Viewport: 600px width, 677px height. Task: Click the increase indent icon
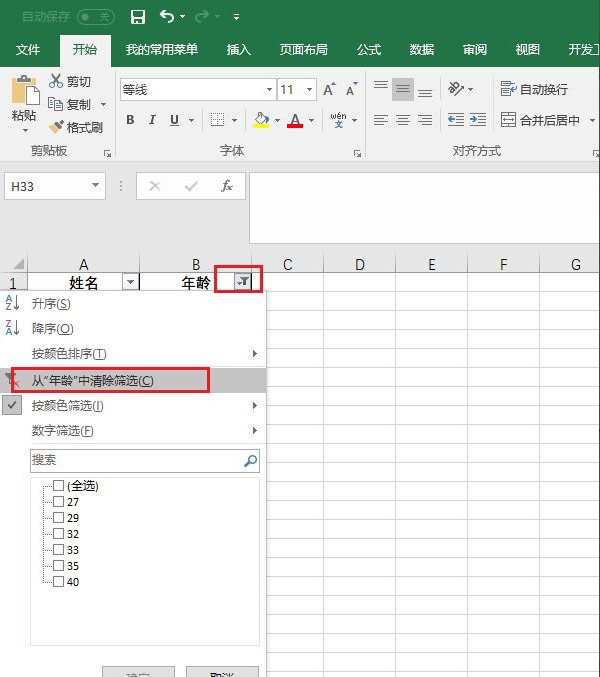coord(478,119)
